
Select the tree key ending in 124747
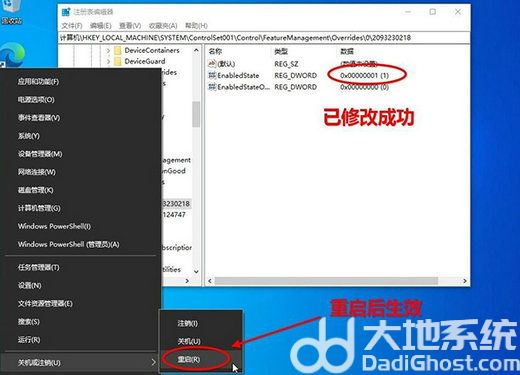(174, 215)
